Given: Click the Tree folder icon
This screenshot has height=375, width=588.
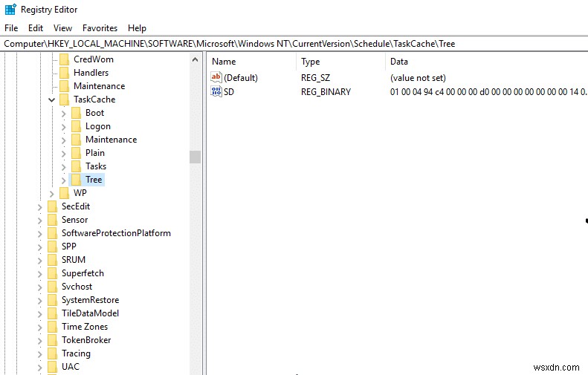Looking at the screenshot, I should [x=76, y=180].
